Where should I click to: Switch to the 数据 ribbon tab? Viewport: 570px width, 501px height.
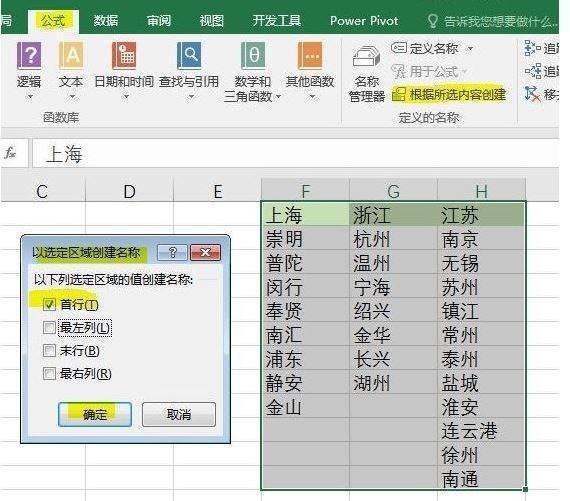(106, 21)
